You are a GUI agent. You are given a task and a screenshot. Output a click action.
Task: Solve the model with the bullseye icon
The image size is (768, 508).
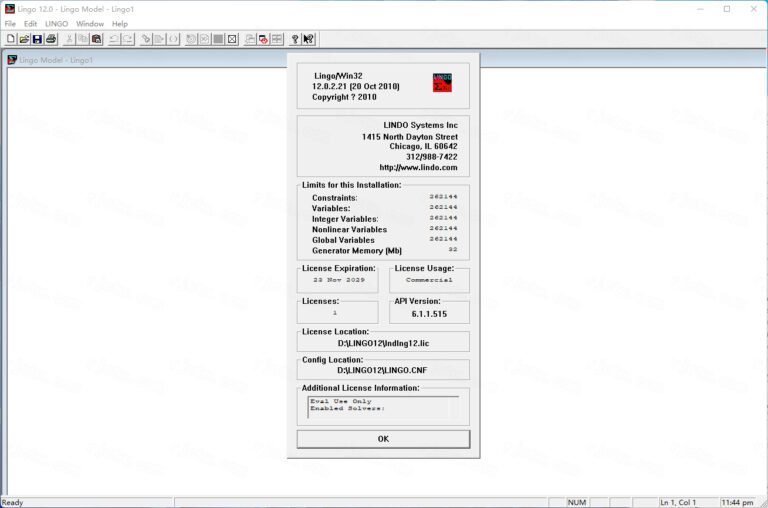point(191,39)
